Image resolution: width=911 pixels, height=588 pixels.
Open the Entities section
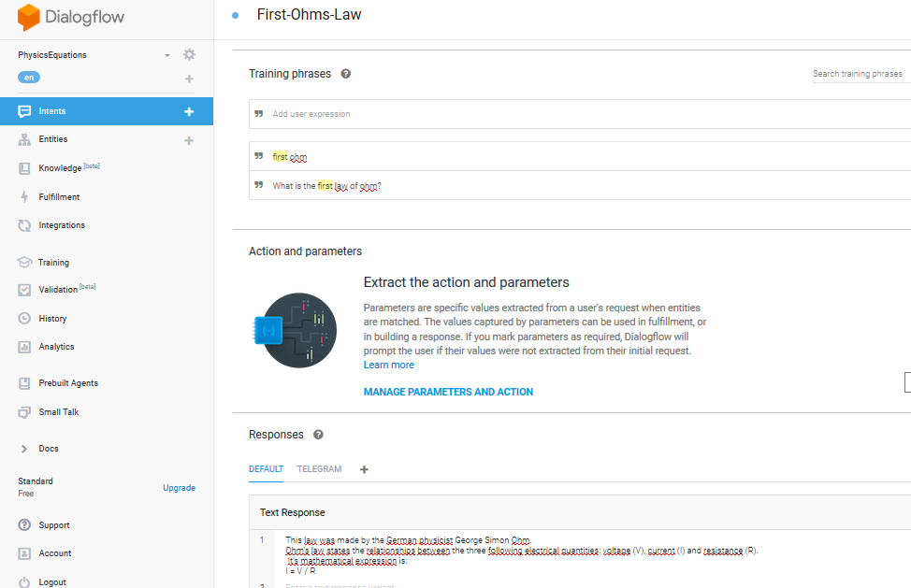tap(53, 139)
